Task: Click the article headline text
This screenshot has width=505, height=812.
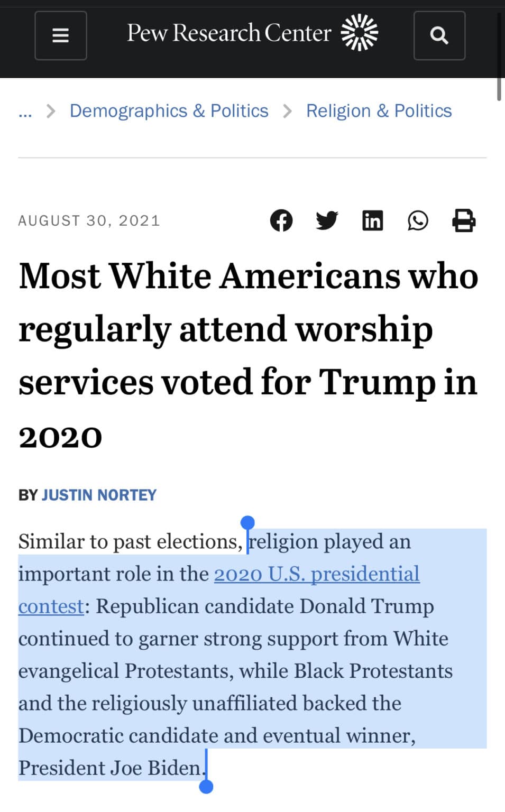Action: [249, 355]
